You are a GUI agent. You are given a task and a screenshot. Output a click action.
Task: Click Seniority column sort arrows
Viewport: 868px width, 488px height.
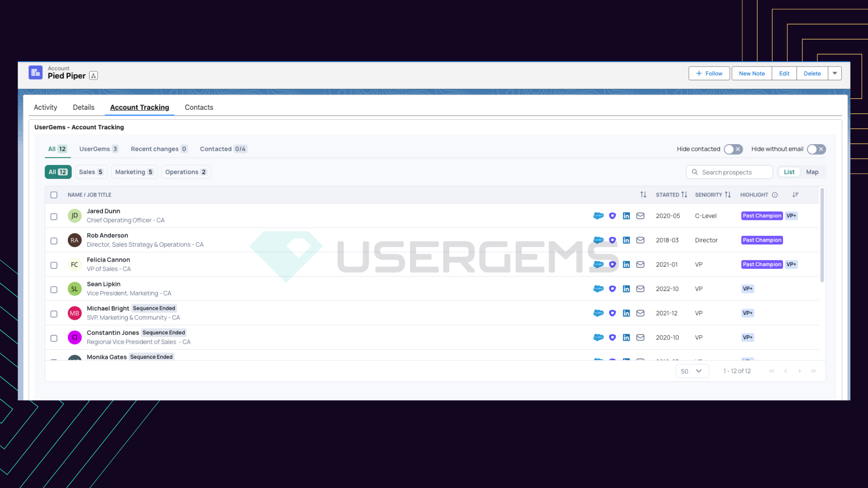pos(727,195)
